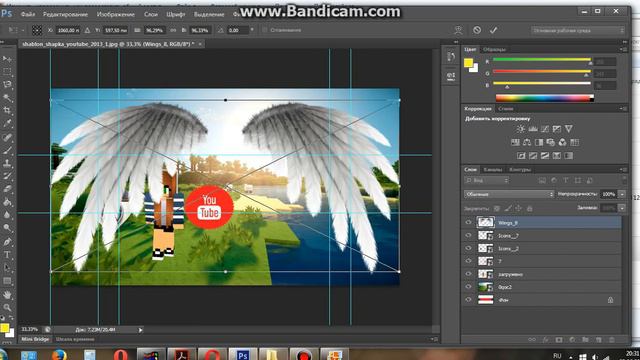640x360 pixels.
Task: Select the Paint Bucket tool
Action: point(7,202)
